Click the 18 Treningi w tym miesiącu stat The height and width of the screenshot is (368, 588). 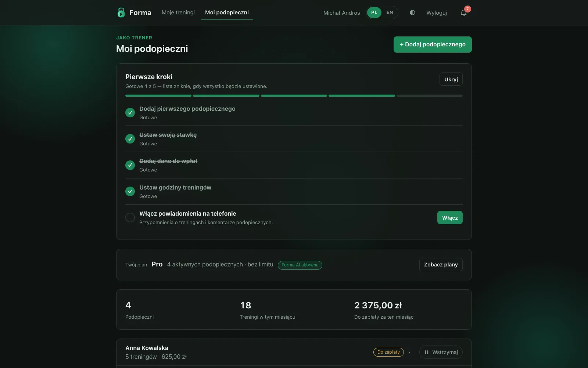coord(268,310)
